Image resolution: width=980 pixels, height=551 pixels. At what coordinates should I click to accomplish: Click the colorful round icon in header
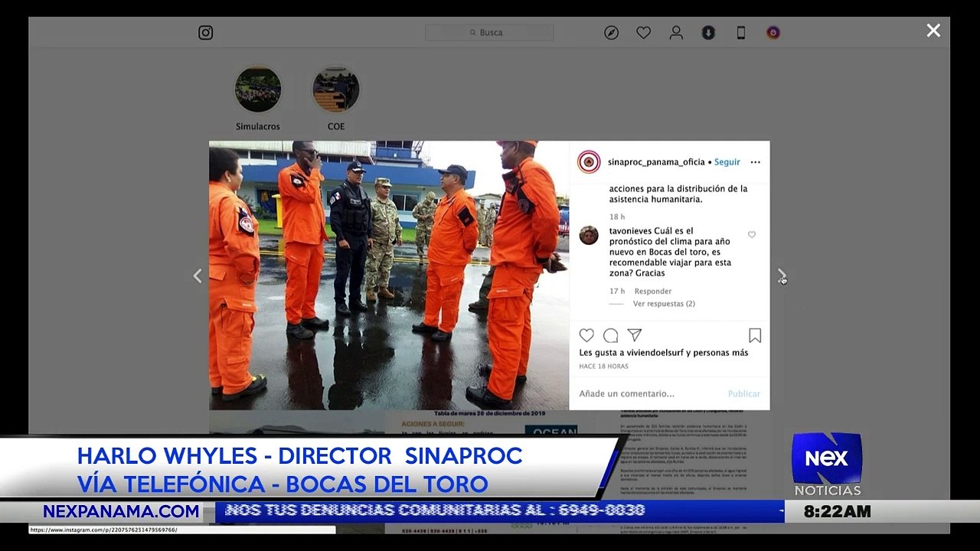coord(773,33)
